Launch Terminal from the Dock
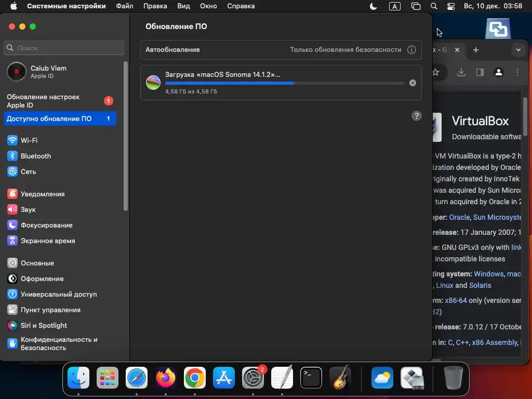 [311, 378]
